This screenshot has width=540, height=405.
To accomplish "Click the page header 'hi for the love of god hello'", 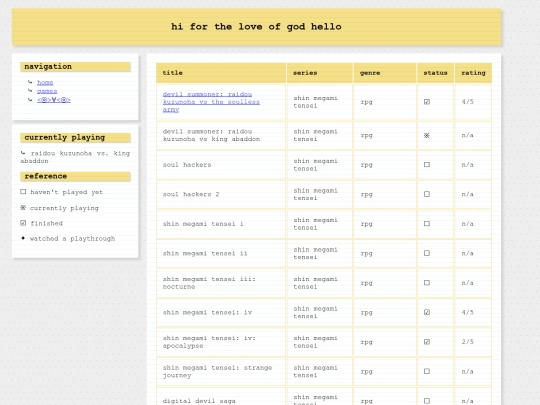I will [257, 27].
